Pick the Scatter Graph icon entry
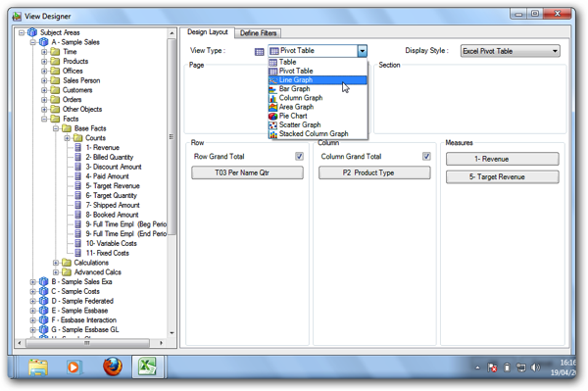 coord(273,124)
